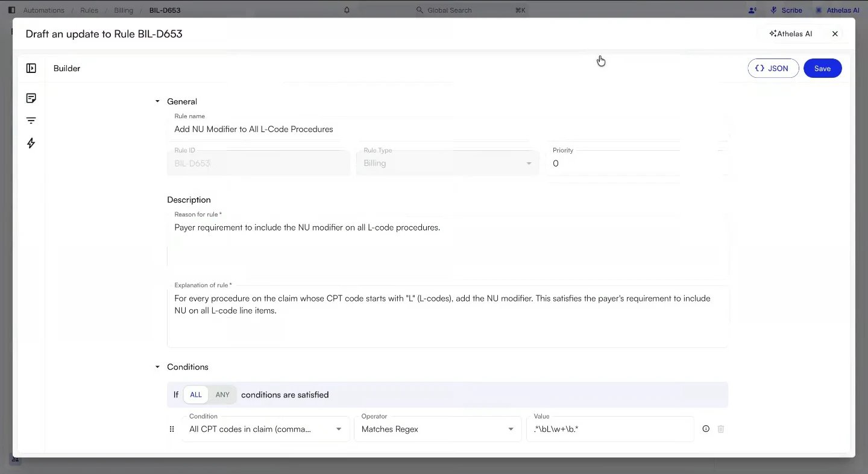Screen dimensions: 868x474
Task: Grab the condition row drag handle
Action: [172, 429]
